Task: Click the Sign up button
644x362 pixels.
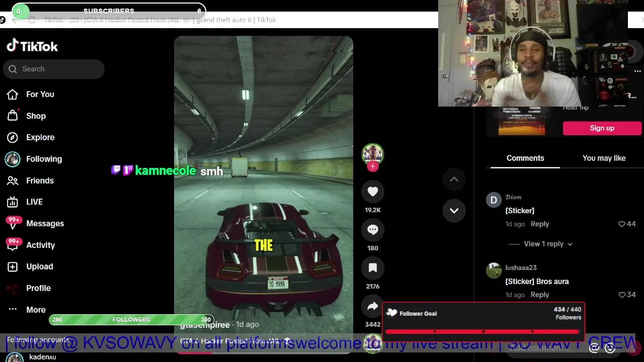Action: pyautogui.click(x=602, y=128)
